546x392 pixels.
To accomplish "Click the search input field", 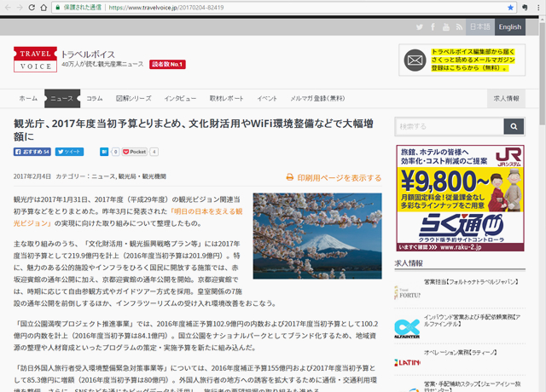I will [x=449, y=127].
